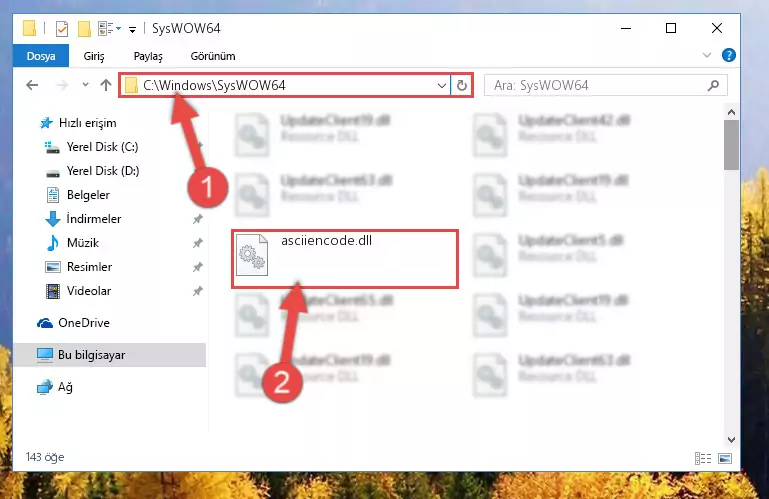This screenshot has width=769, height=499.
Task: Open Help with the question mark icon
Action: (x=729, y=55)
